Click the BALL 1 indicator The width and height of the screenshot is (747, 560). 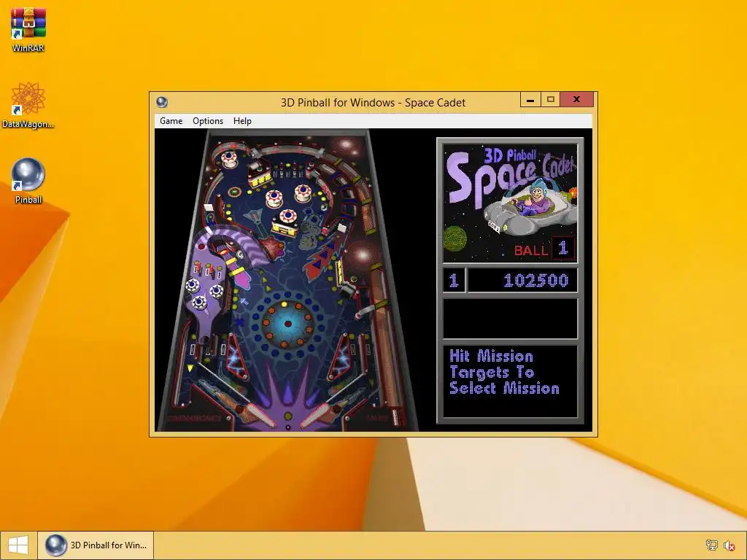point(544,249)
